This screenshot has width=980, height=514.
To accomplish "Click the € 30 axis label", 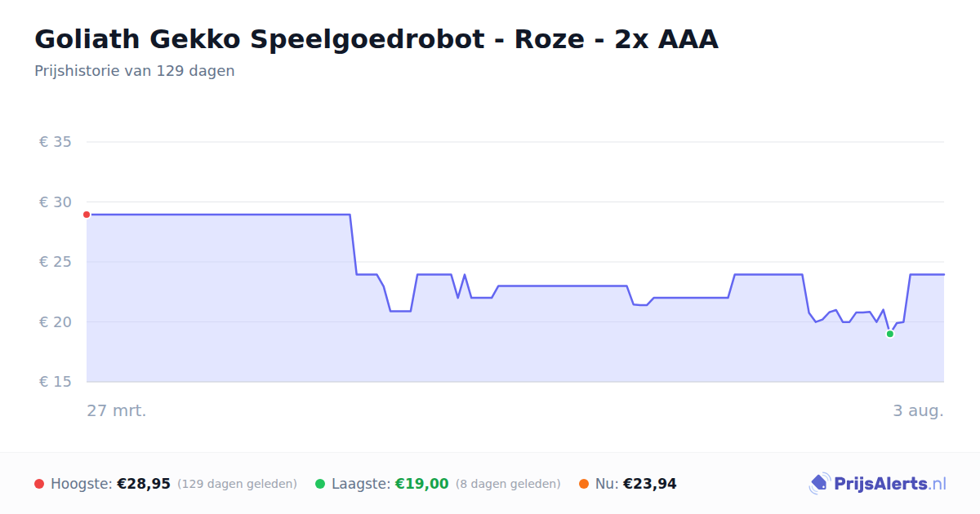I will pos(56,202).
